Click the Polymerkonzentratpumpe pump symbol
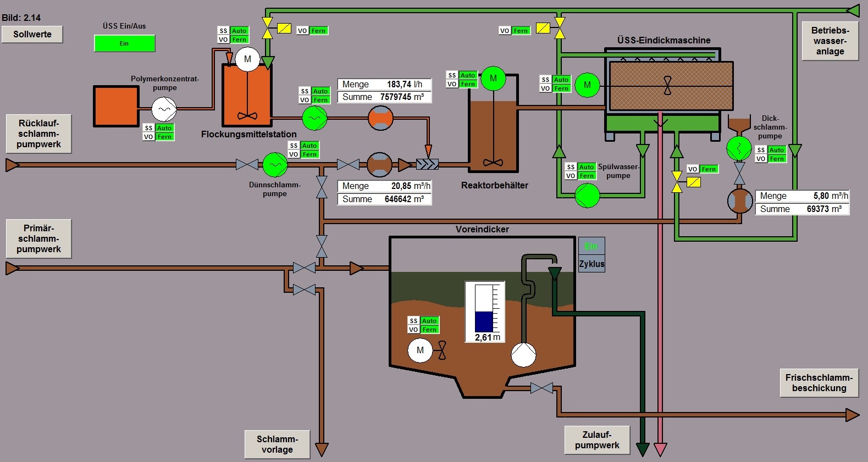This screenshot has width=868, height=462. click(x=164, y=109)
